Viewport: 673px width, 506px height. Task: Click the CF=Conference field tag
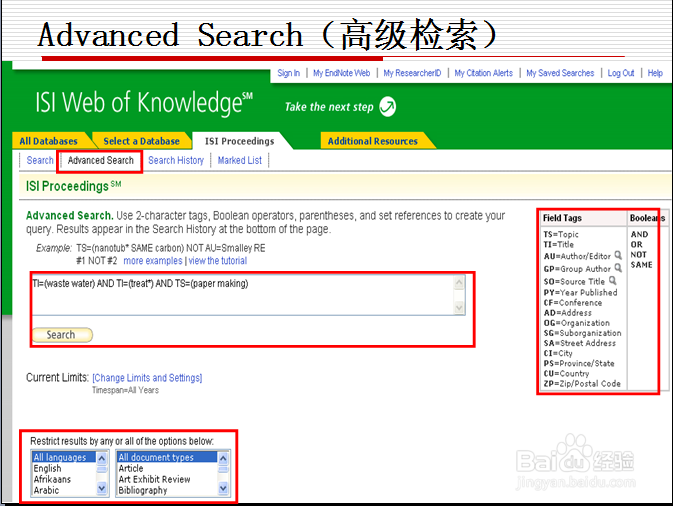click(573, 303)
